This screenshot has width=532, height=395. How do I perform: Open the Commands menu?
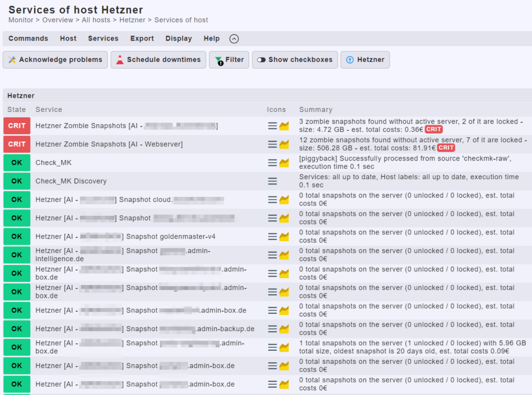point(28,38)
